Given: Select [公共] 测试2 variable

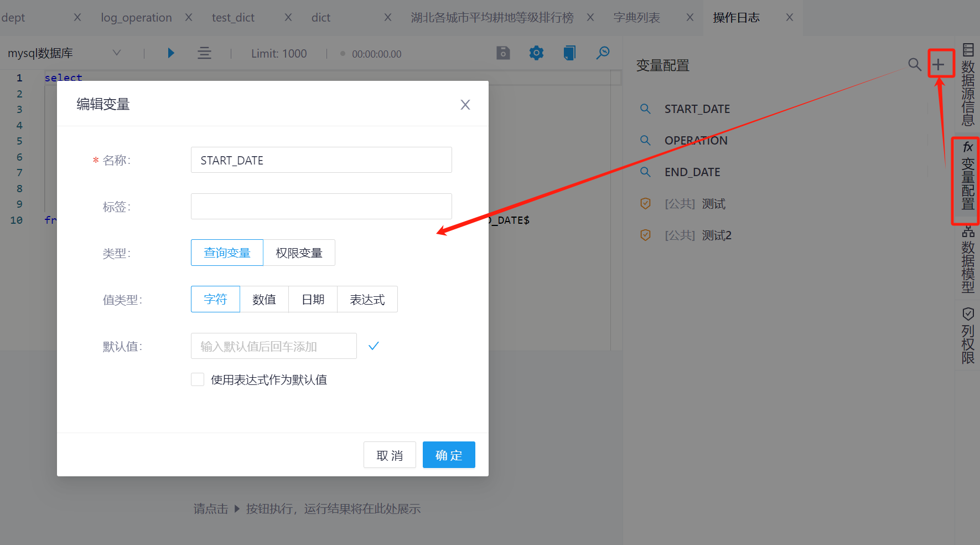Looking at the screenshot, I should click(x=698, y=235).
